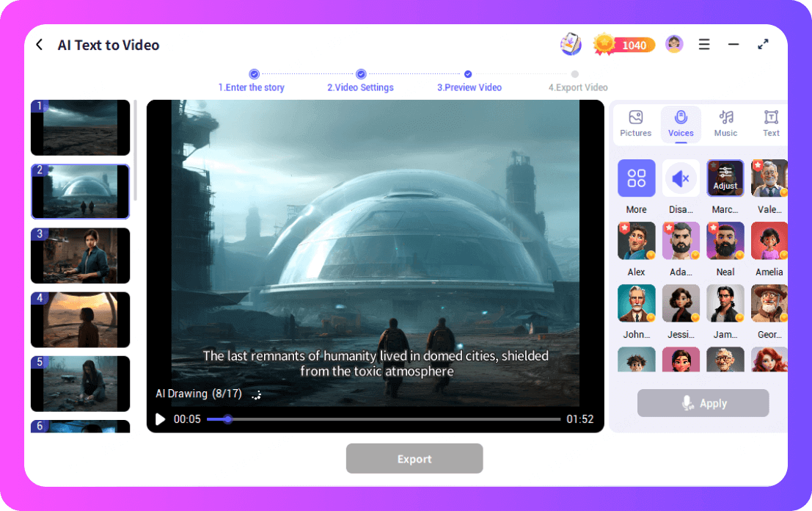
Task: Open the notes clipboard icon in header
Action: 571,45
